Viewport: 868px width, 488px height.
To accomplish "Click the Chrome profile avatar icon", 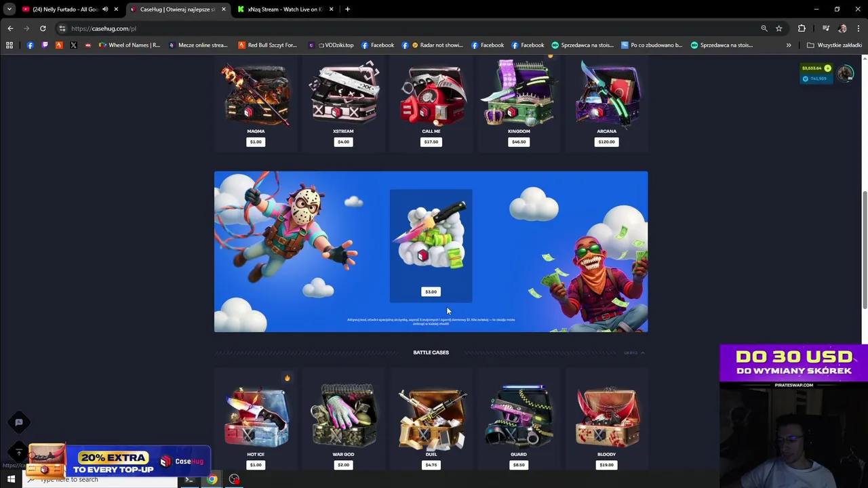I will (842, 28).
